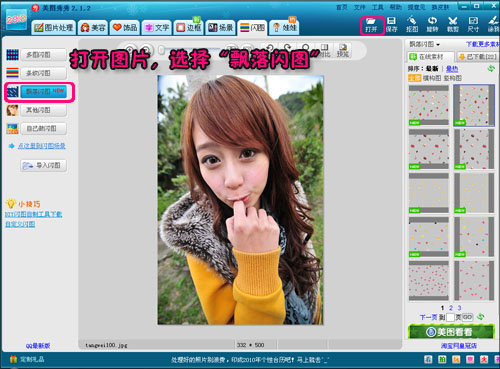The width and height of the screenshot is (500, 369).
Task: Save the picture using the 保存 icon
Action: pyautogui.click(x=391, y=25)
